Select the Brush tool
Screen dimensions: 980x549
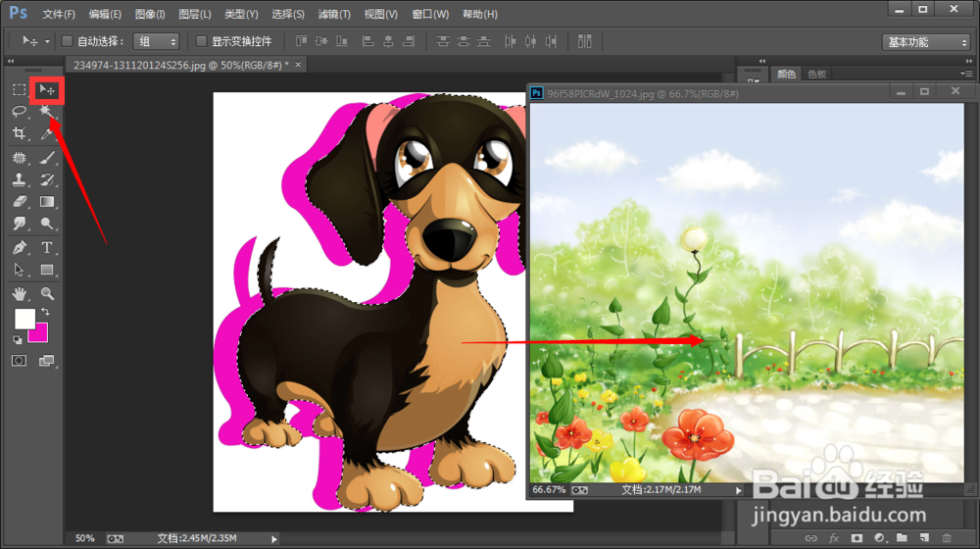[47, 158]
